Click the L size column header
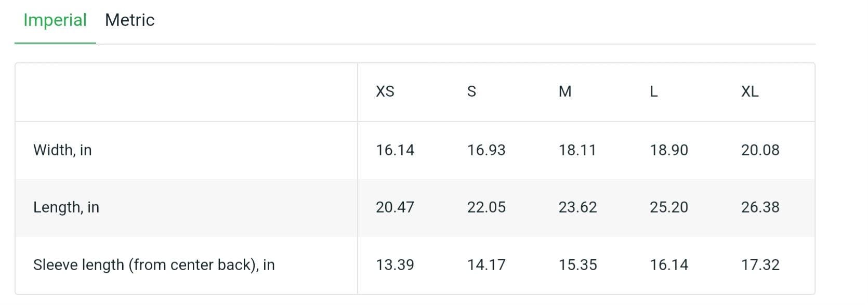This screenshot has height=305, width=868. (654, 91)
